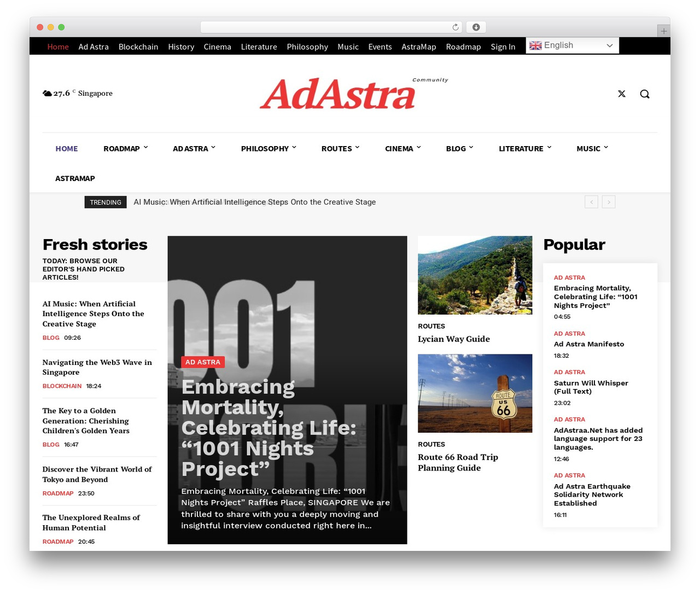This screenshot has height=593, width=700.
Task: Open History in top black bar
Action: [181, 47]
